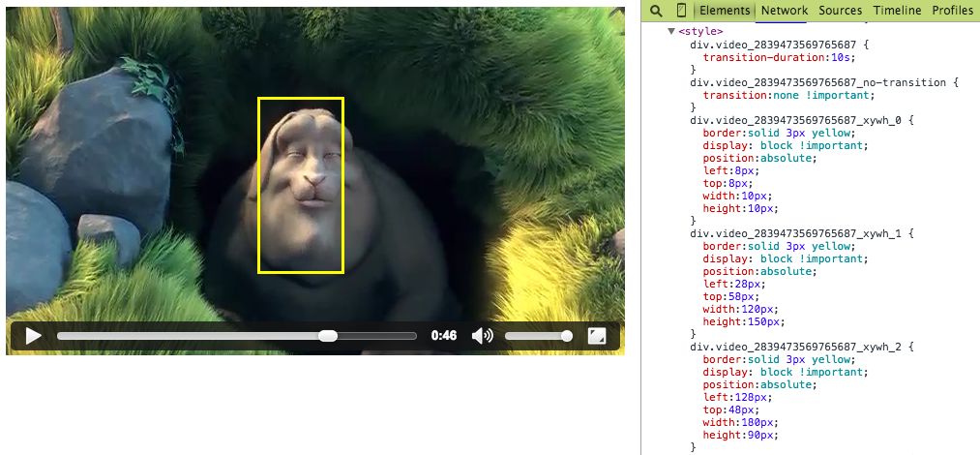
Task: Click the xywh_1 selector line
Action: (802, 233)
